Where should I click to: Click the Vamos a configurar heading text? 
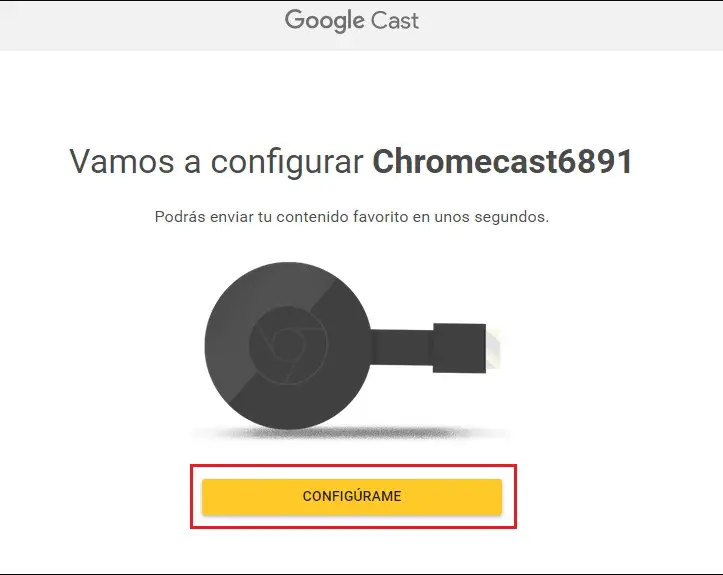[216, 163]
